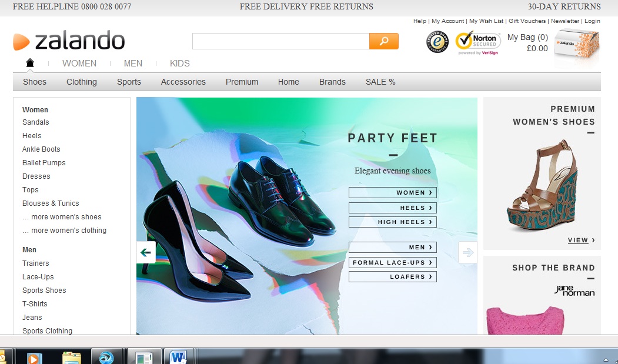
Task: Select the HIGH HEELS banner button
Action: pos(392,221)
